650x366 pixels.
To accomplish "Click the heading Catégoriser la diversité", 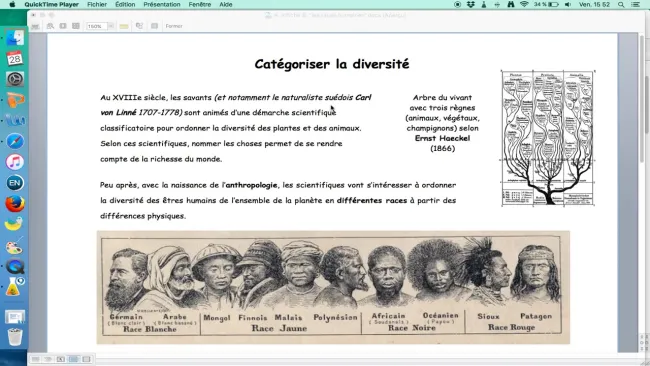I will coord(332,64).
